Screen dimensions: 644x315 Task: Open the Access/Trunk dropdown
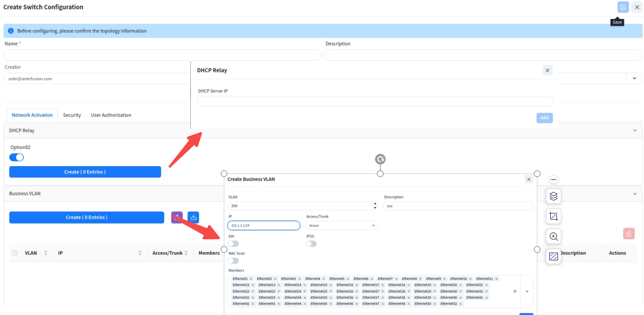click(342, 226)
